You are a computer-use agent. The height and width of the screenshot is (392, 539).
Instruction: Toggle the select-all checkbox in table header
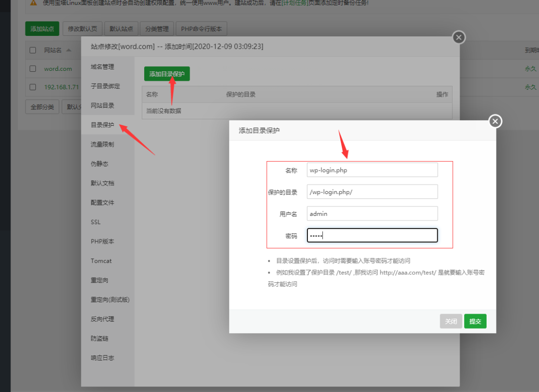click(33, 50)
